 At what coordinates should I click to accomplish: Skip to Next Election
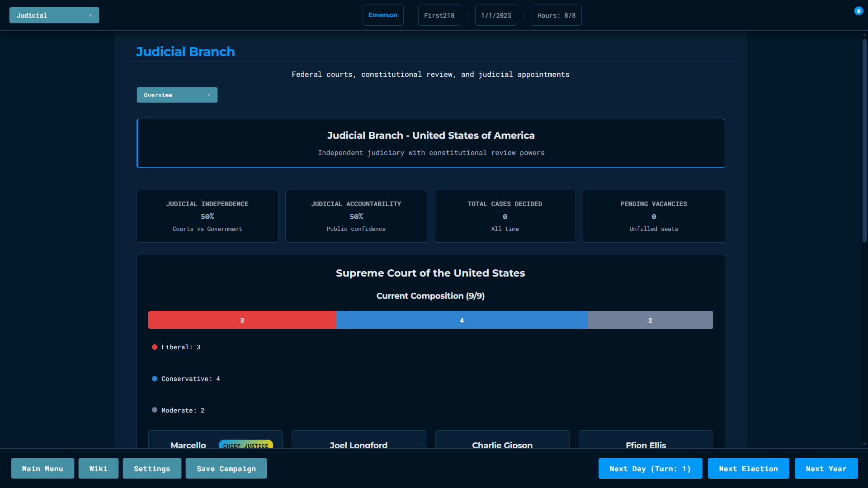pos(748,469)
